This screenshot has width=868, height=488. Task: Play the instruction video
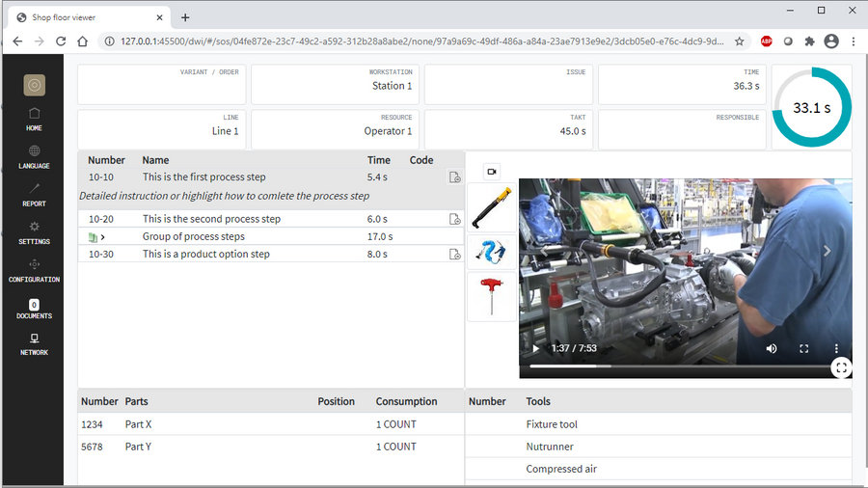(536, 348)
